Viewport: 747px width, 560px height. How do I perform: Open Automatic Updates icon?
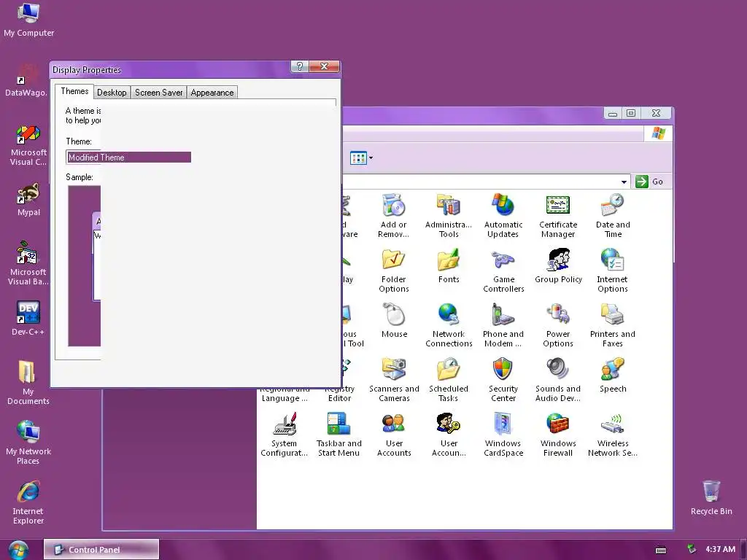click(503, 215)
